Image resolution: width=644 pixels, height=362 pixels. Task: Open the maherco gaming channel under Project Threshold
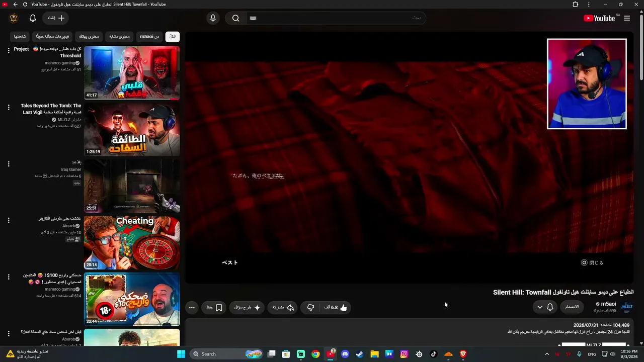pyautogui.click(x=60, y=63)
